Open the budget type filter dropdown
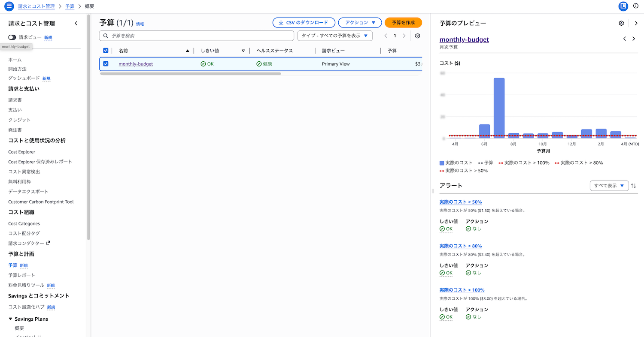Image resolution: width=644 pixels, height=337 pixels. pos(334,36)
